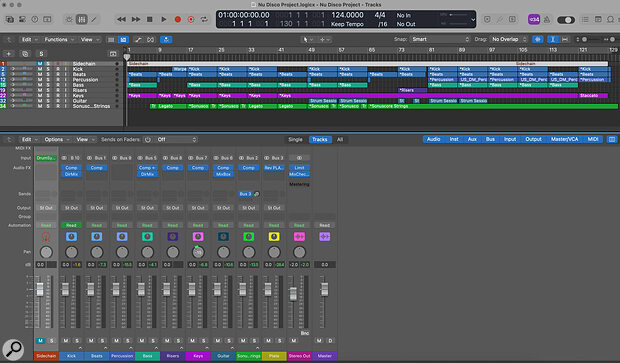Solo the Kick track in track list
This screenshot has width=620, height=363.
[48, 69]
